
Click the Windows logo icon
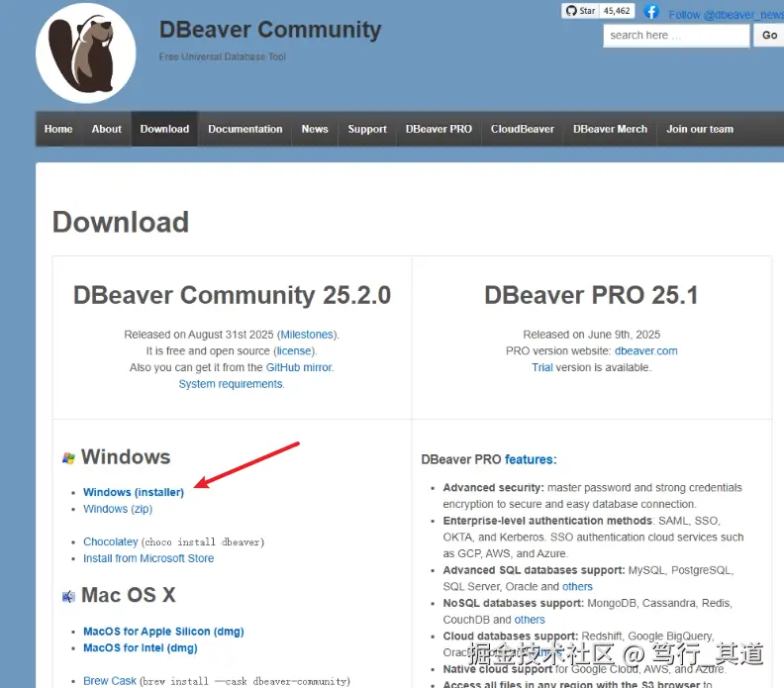point(68,457)
